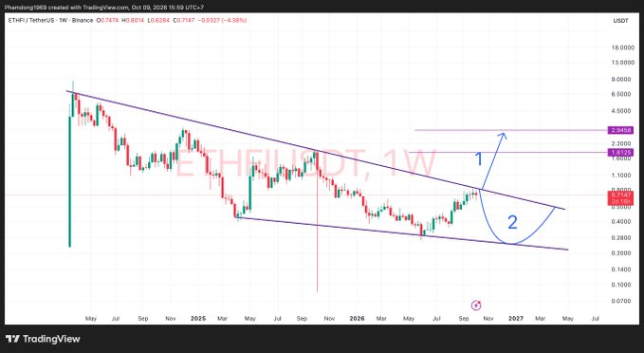Click the −0.0327 (−4.38%) change text
Image resolution: width=644 pixels, height=353 pixels.
coord(223,20)
